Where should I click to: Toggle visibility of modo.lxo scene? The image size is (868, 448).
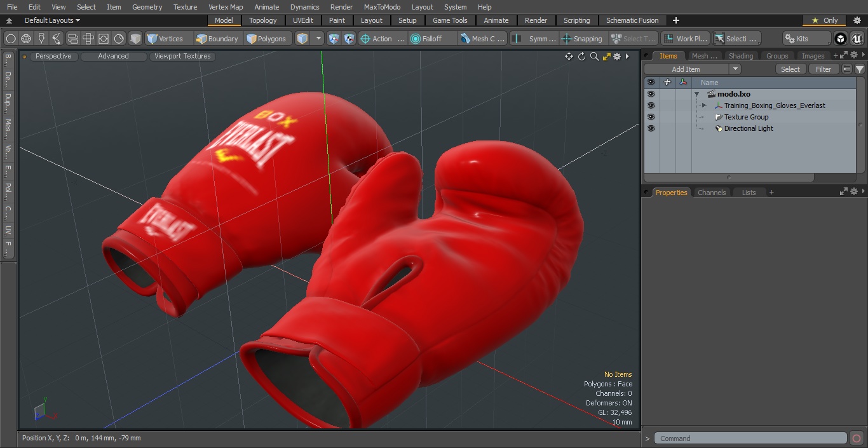(651, 94)
